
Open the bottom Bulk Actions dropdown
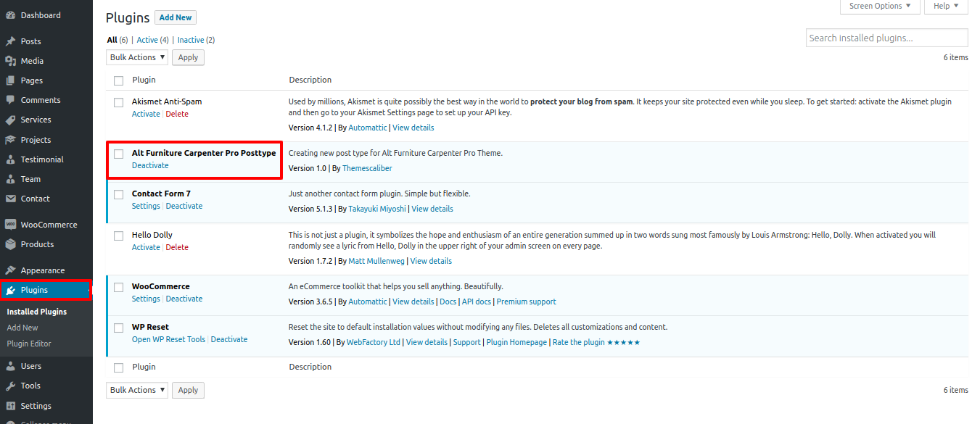[137, 390]
